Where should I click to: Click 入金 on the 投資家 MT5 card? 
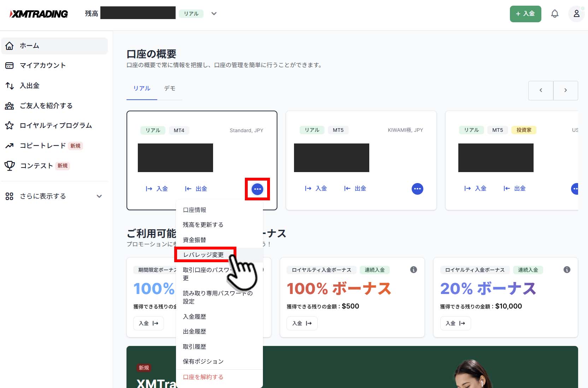(x=475, y=188)
